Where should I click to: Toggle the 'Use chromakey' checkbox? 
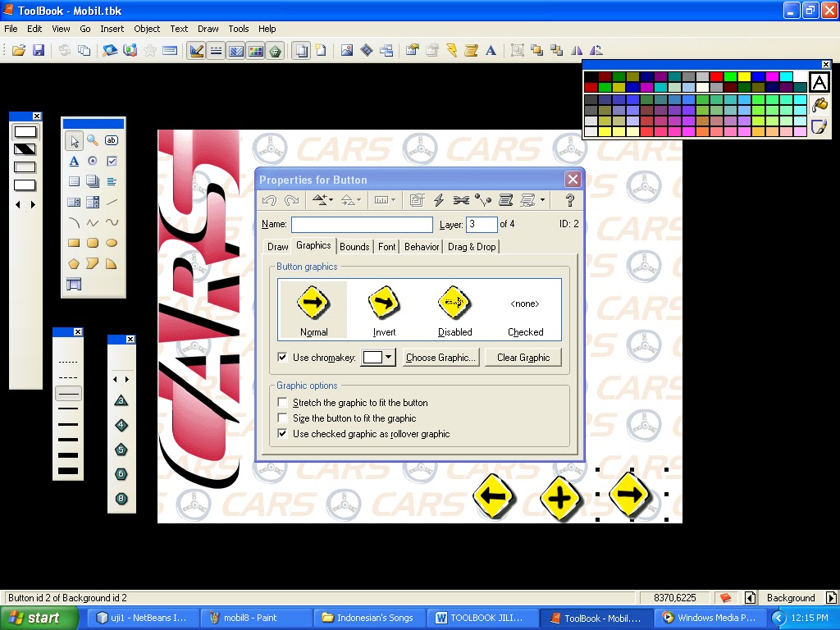[282, 358]
